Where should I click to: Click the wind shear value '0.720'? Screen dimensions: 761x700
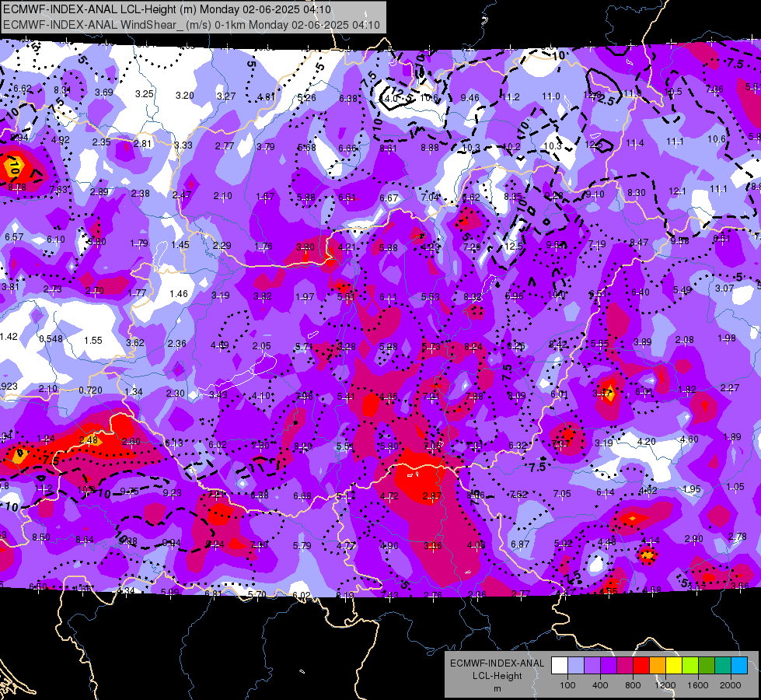90,390
